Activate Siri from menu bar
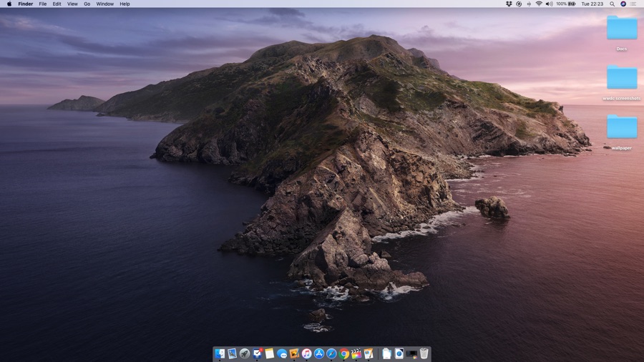 pyautogui.click(x=623, y=4)
